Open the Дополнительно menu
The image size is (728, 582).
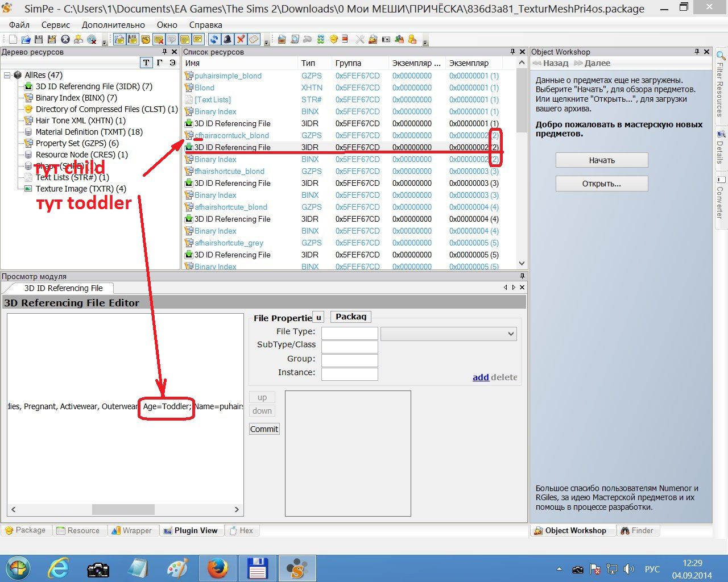click(113, 25)
